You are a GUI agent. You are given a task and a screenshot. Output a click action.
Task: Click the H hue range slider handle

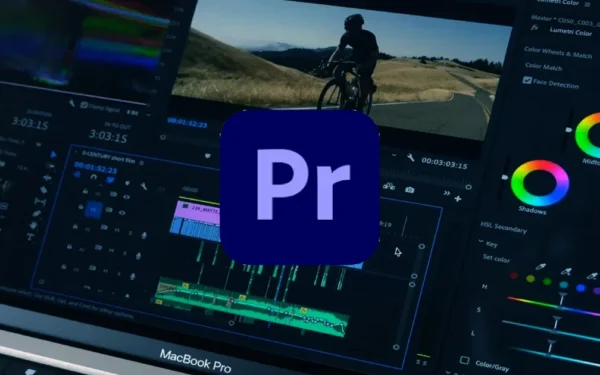point(562,299)
